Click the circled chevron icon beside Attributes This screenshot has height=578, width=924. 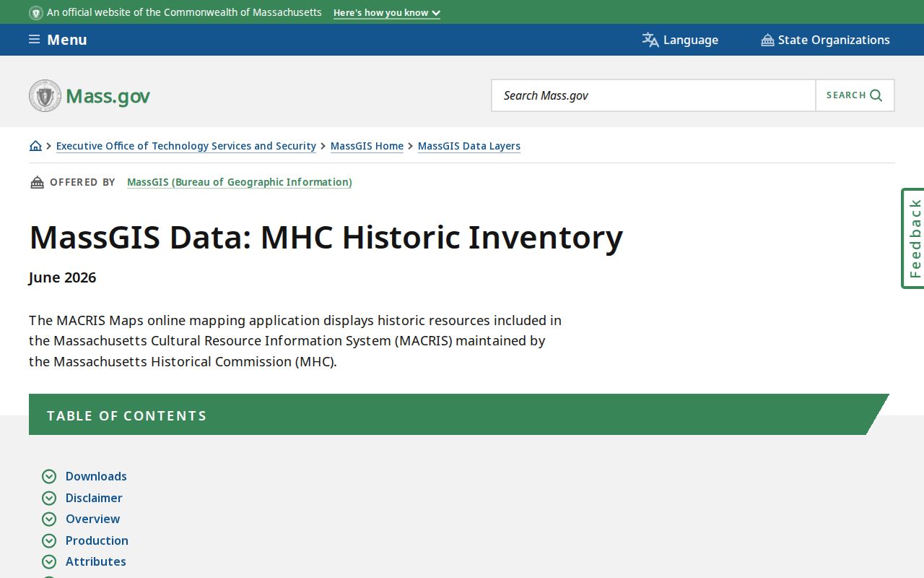tap(49, 561)
